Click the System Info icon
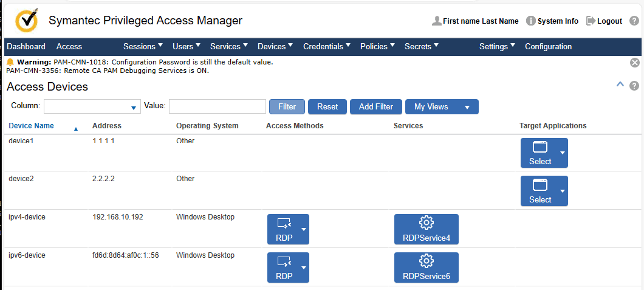The image size is (644, 290). (x=530, y=21)
